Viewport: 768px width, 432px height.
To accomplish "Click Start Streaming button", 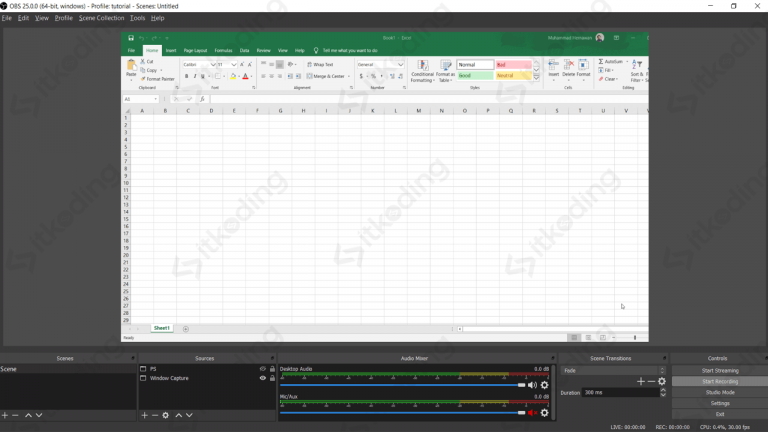I will (x=719, y=370).
